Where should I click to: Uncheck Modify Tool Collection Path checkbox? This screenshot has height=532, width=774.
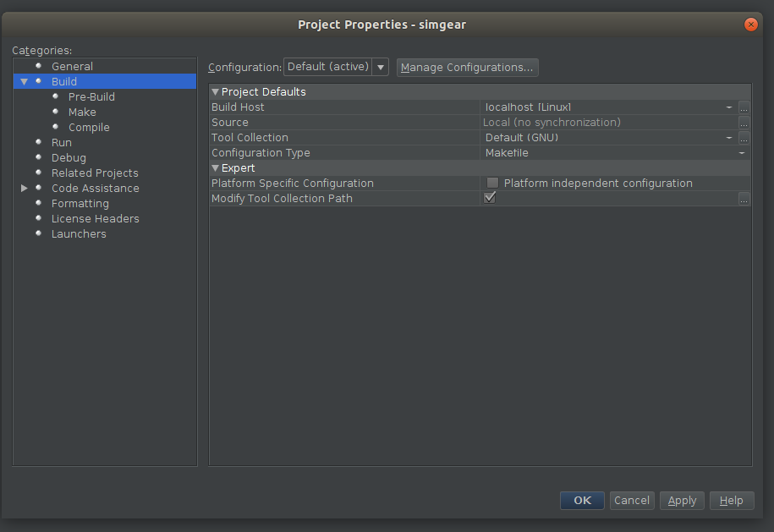coord(490,198)
